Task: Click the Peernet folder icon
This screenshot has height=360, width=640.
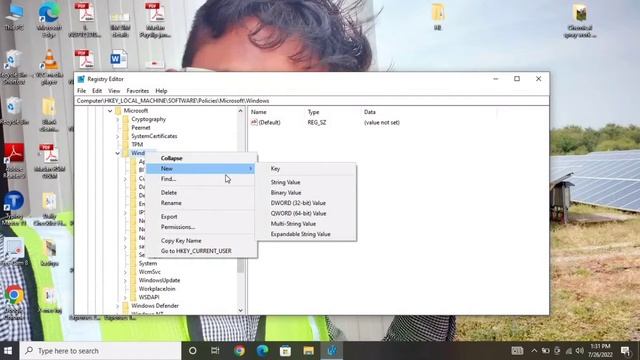Action: coord(126,128)
